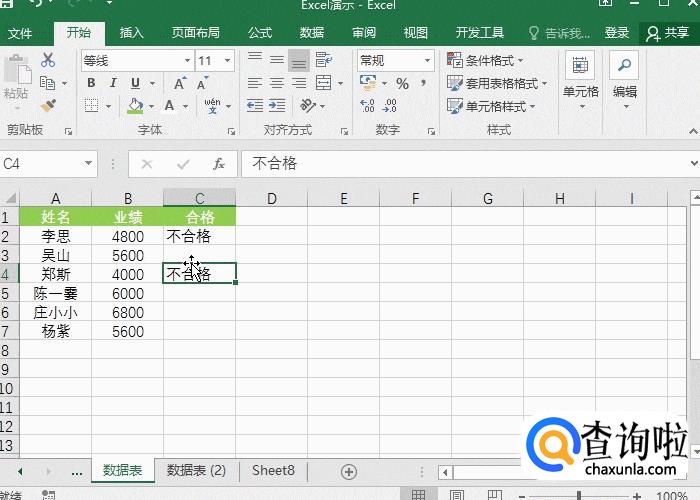Expand the underline style options arrow

152,83
